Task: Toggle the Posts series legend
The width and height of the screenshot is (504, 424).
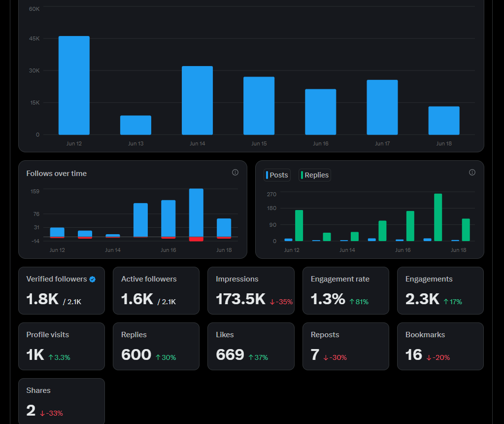Action: tap(277, 175)
